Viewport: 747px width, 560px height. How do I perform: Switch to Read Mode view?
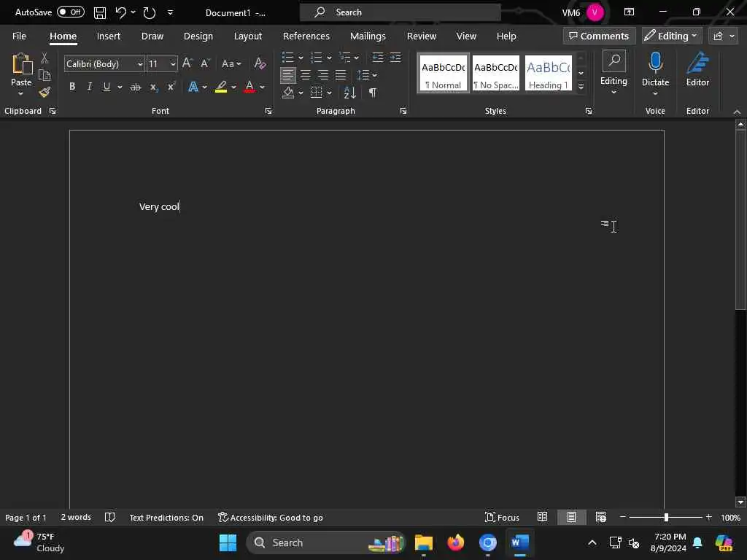(x=542, y=517)
